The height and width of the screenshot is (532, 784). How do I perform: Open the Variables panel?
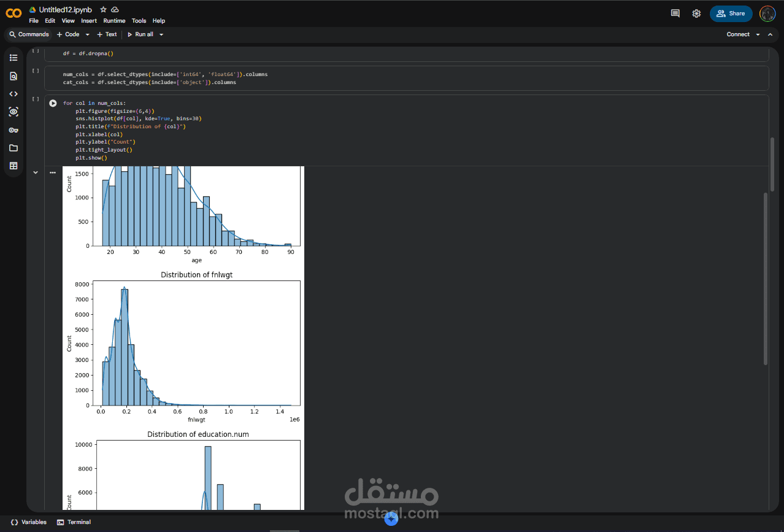click(29, 522)
